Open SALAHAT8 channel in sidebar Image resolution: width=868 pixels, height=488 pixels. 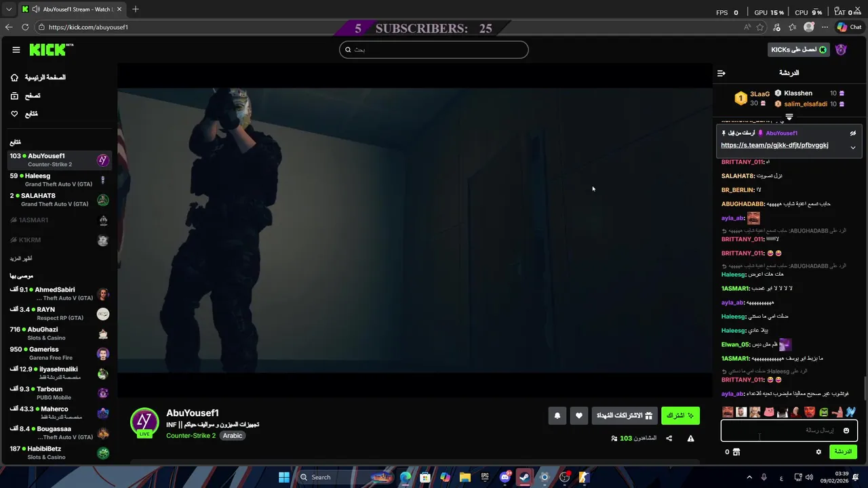pos(59,199)
